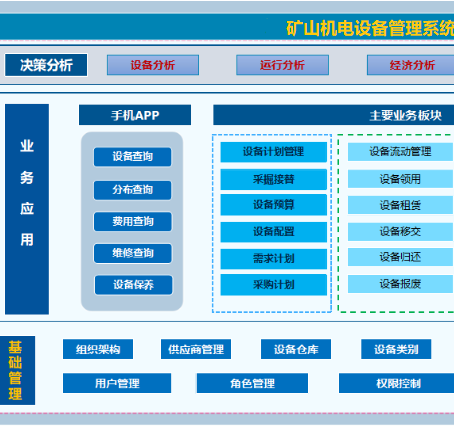Open 权限控制 module

[x=397, y=383]
